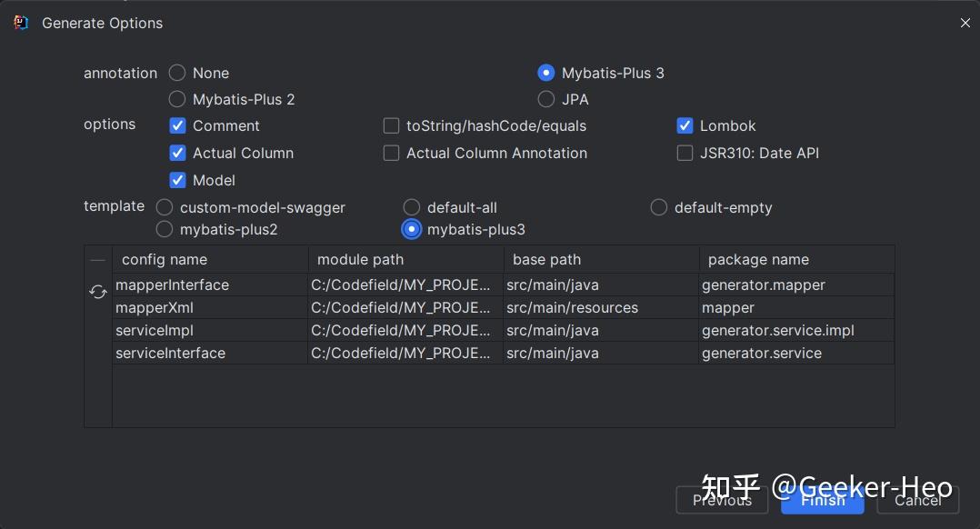
Task: Click the remove row minus icon
Action: click(98, 261)
